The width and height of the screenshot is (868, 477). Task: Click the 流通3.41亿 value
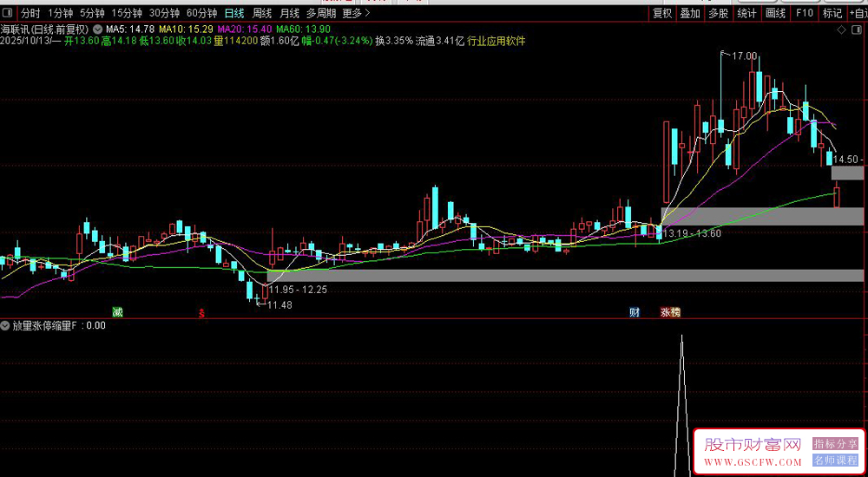point(440,41)
